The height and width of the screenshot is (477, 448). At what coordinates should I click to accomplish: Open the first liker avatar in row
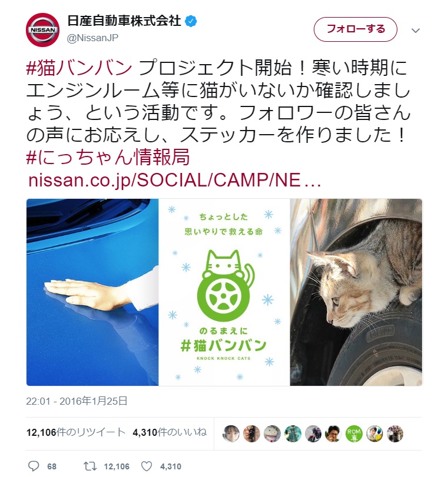(x=231, y=433)
